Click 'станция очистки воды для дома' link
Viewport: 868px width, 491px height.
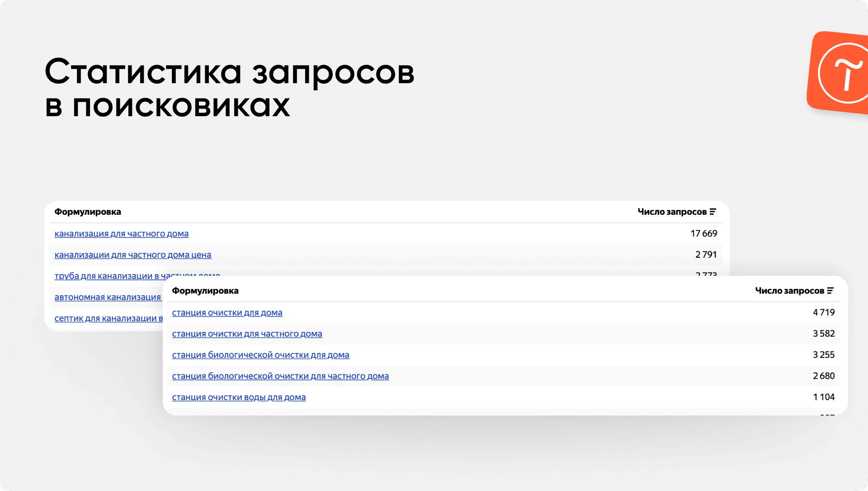click(239, 397)
